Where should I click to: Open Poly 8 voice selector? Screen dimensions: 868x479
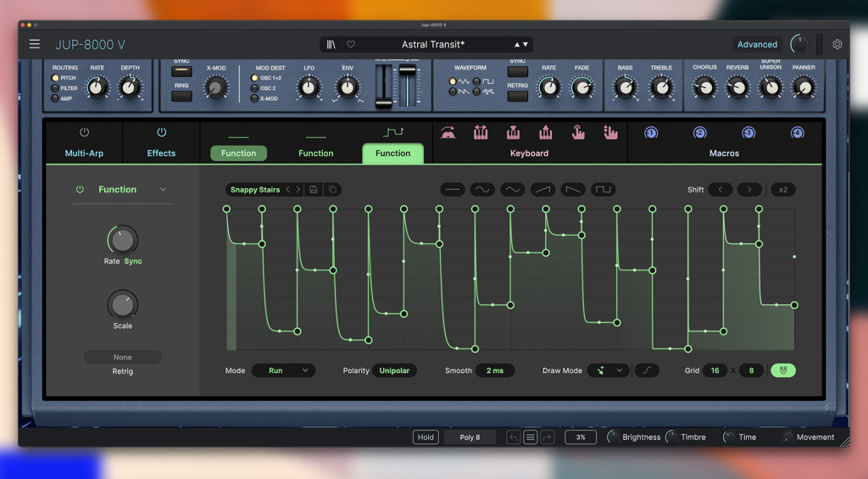470,437
